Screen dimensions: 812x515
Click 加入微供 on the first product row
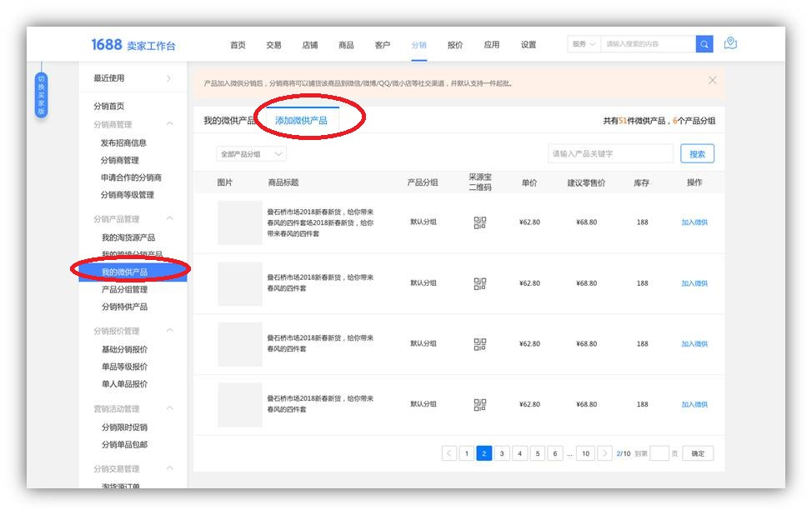click(x=695, y=222)
